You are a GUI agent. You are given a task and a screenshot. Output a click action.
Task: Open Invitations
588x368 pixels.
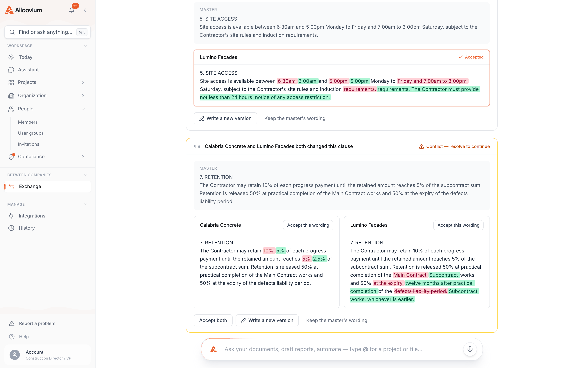pyautogui.click(x=29, y=144)
